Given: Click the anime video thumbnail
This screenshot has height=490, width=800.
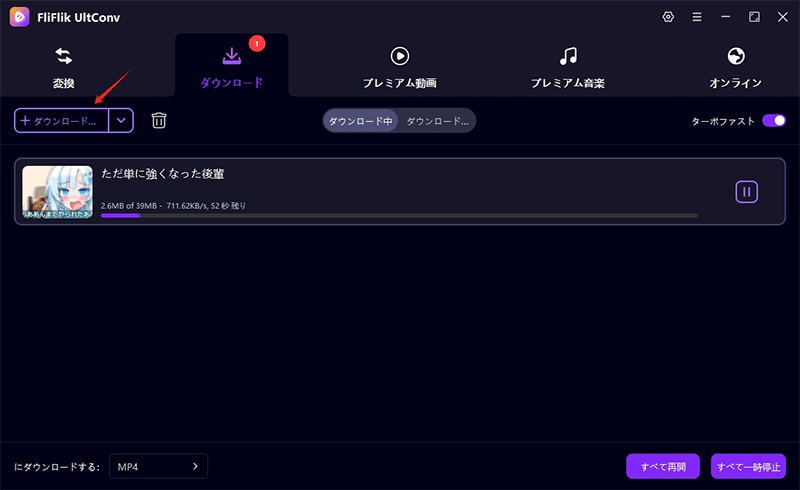Looking at the screenshot, I should 57,191.
